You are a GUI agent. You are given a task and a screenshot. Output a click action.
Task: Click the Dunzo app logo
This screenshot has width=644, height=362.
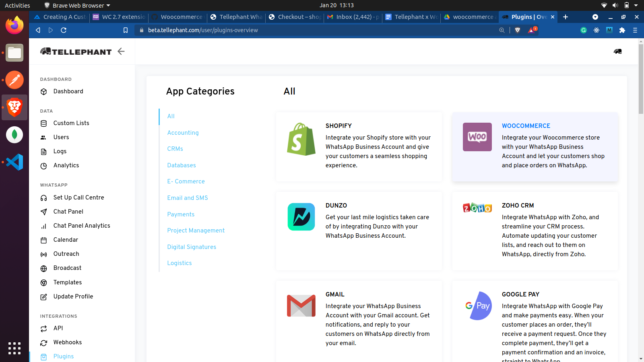point(301,217)
